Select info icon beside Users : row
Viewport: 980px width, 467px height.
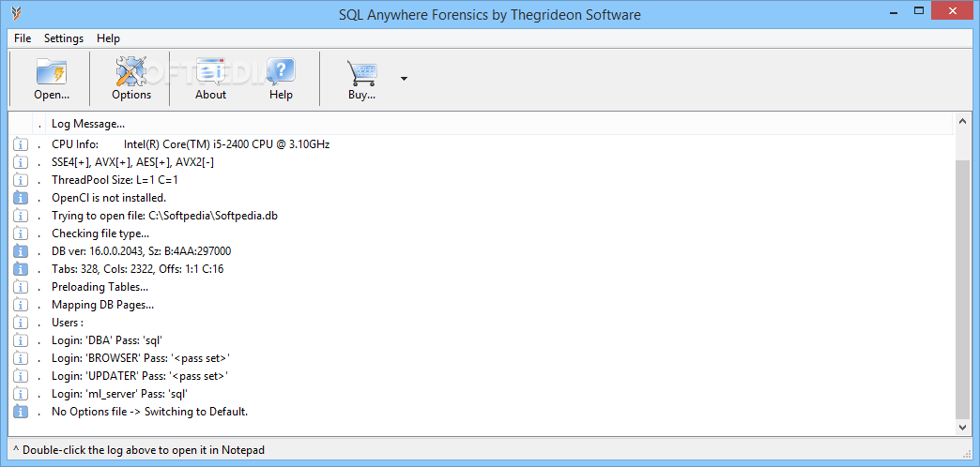[21, 323]
